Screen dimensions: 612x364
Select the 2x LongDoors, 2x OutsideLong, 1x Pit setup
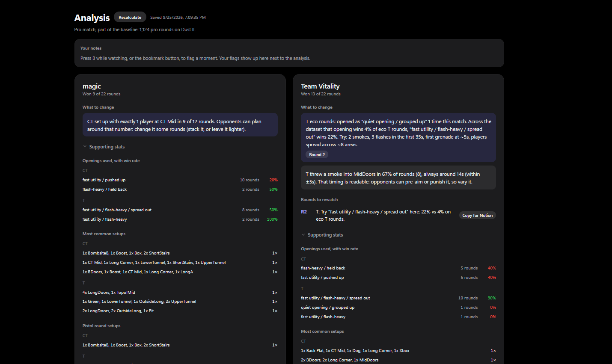coord(180,311)
